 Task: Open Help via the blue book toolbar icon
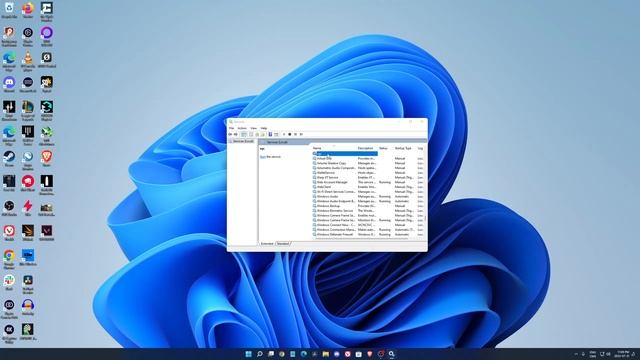270,134
